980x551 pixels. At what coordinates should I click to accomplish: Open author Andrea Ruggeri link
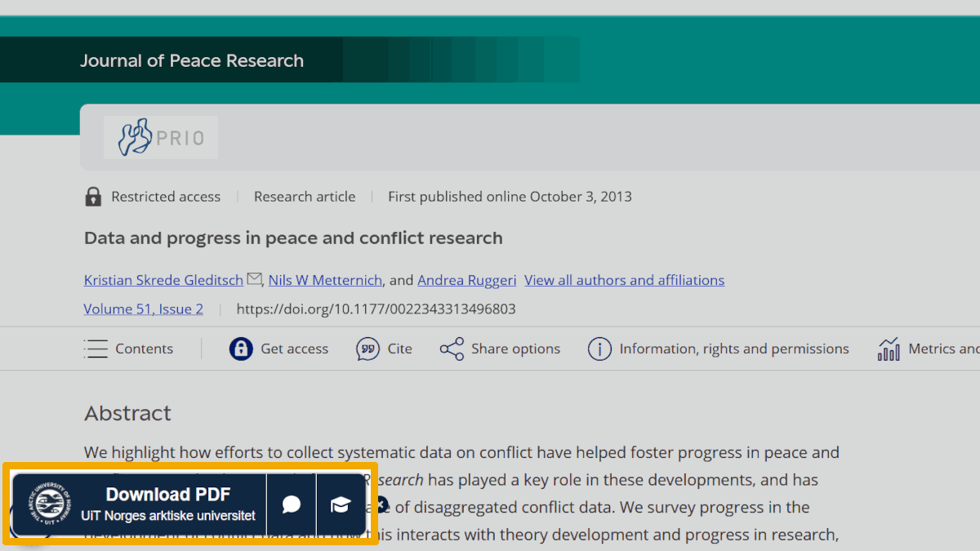coord(467,280)
